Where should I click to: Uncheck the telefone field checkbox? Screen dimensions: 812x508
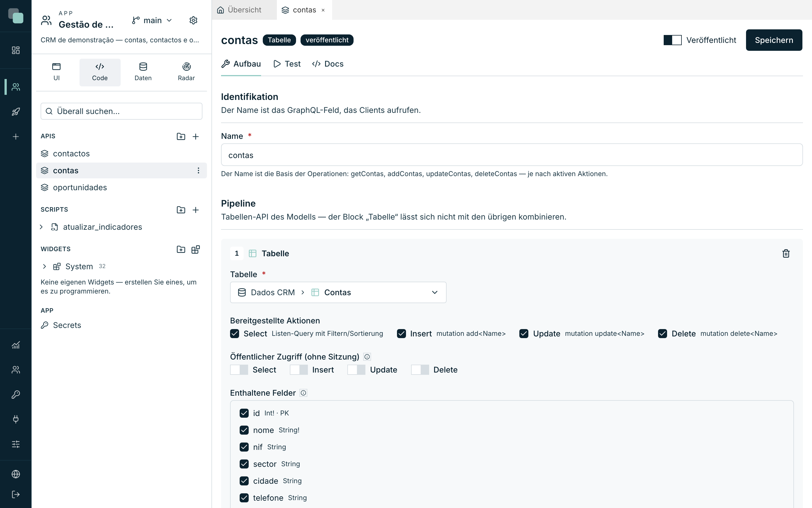click(x=244, y=498)
